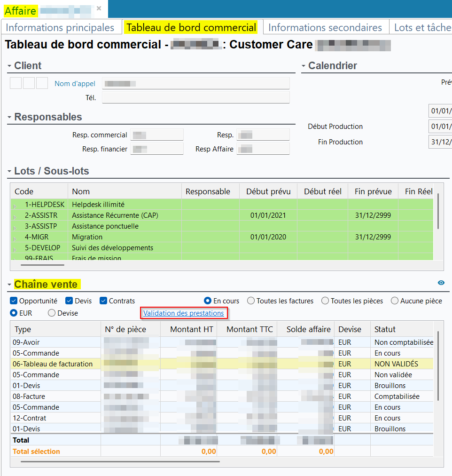
Task: Uncheck the Opportunité checkbox
Action: click(14, 301)
